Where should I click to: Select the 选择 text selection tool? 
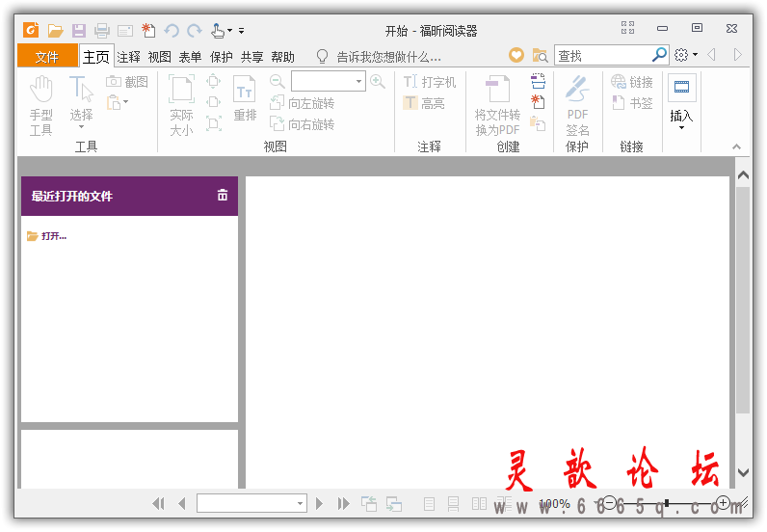pyautogui.click(x=81, y=102)
